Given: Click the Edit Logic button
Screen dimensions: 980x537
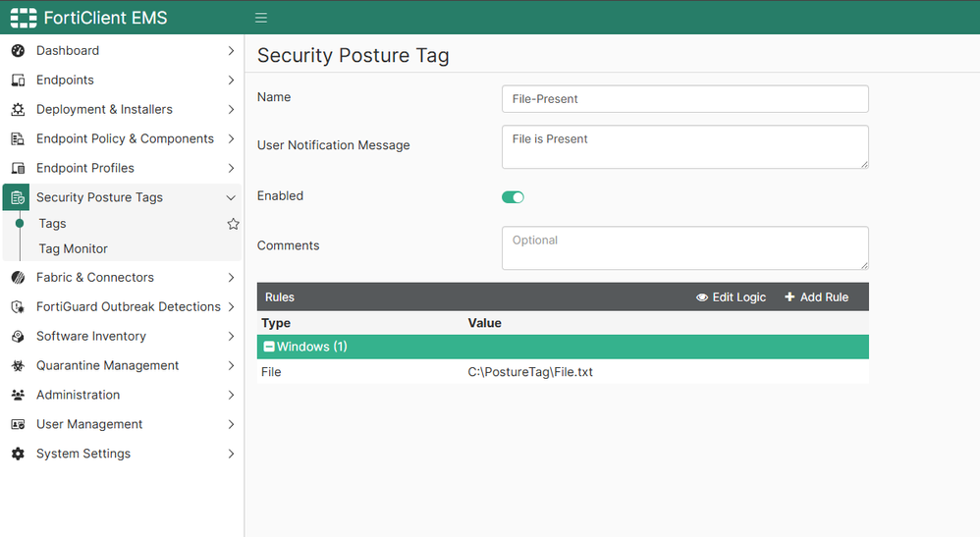Looking at the screenshot, I should pyautogui.click(x=731, y=297).
